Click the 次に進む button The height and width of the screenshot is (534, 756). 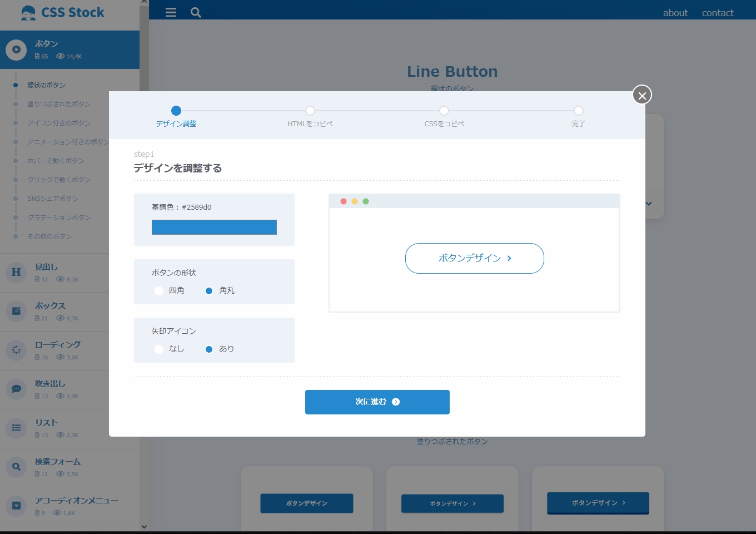pyautogui.click(x=377, y=402)
